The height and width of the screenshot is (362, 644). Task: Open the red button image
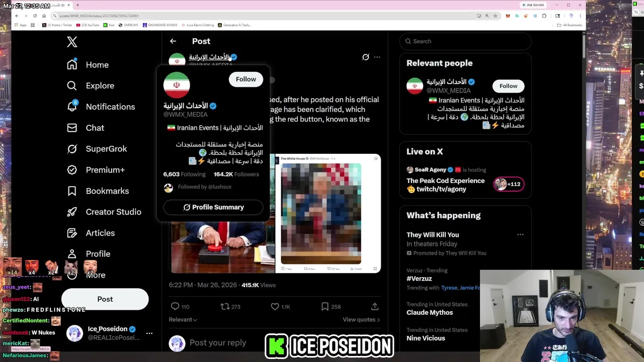click(222, 246)
